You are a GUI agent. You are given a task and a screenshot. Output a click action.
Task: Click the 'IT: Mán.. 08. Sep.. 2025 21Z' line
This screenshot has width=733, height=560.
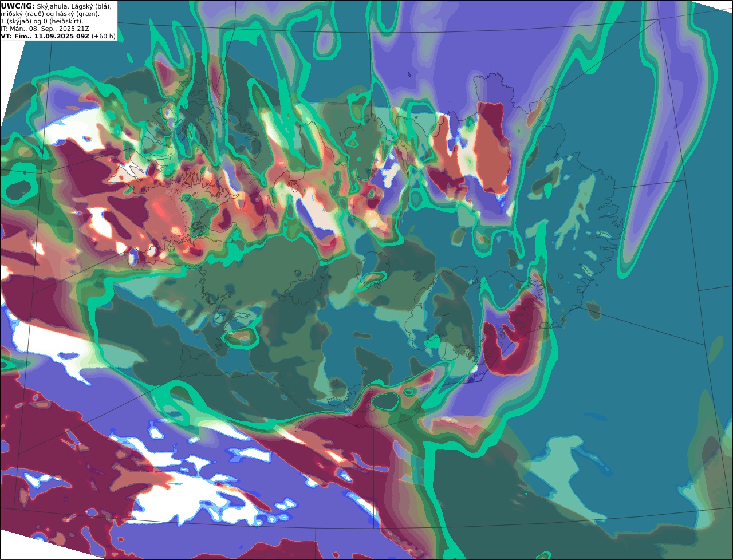click(45, 29)
